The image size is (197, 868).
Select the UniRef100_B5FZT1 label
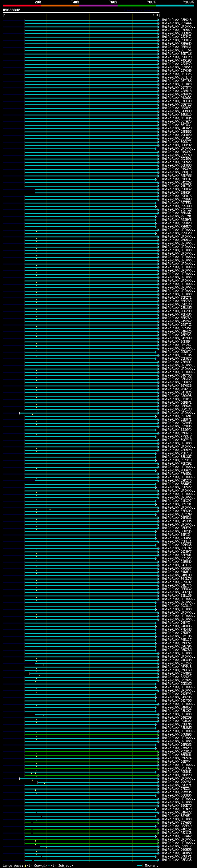click(x=177, y=297)
